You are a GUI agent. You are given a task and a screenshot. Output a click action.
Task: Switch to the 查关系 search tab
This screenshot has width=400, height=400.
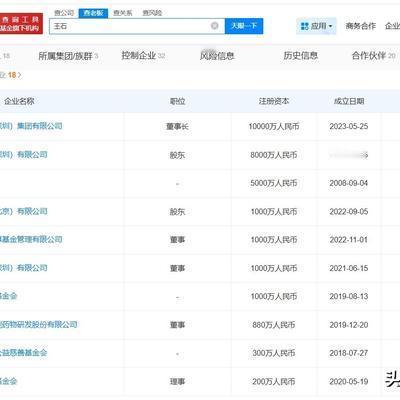123,13
